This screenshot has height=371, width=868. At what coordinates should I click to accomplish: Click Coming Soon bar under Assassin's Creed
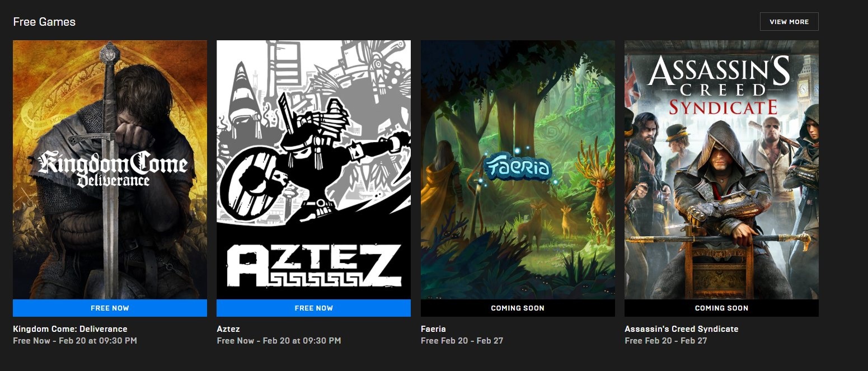(721, 308)
